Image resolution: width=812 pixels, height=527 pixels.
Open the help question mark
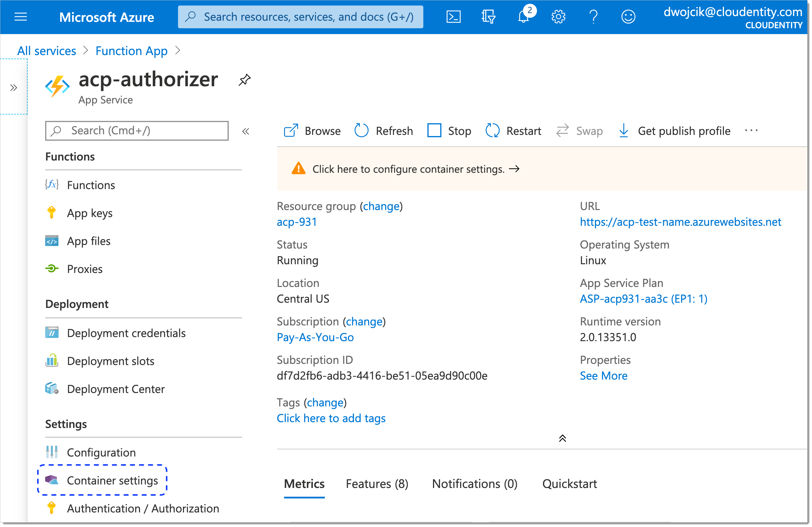click(593, 16)
